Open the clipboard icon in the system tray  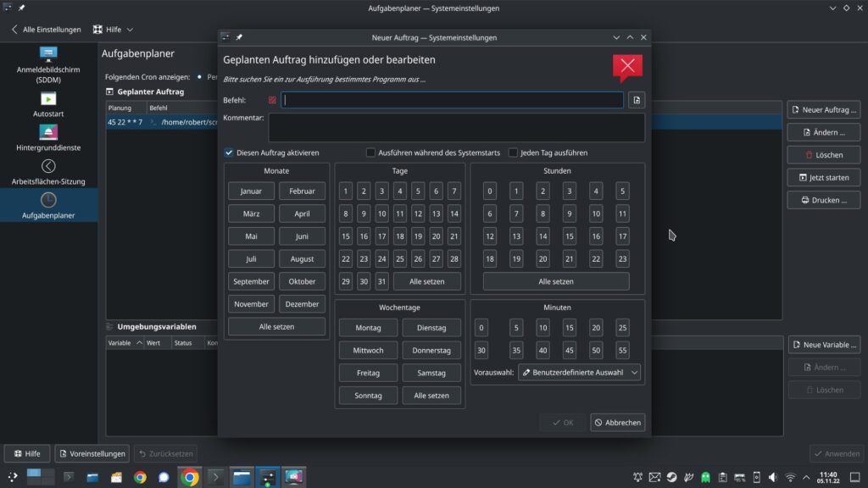[722, 478]
